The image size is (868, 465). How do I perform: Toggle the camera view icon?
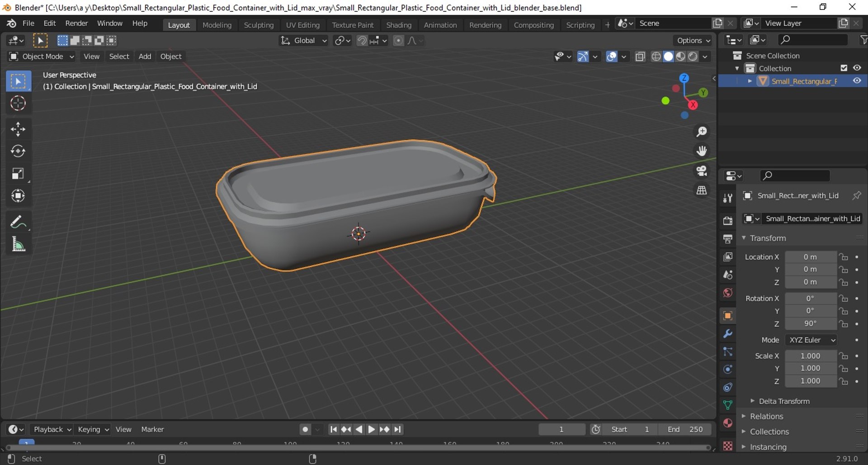coord(702,171)
